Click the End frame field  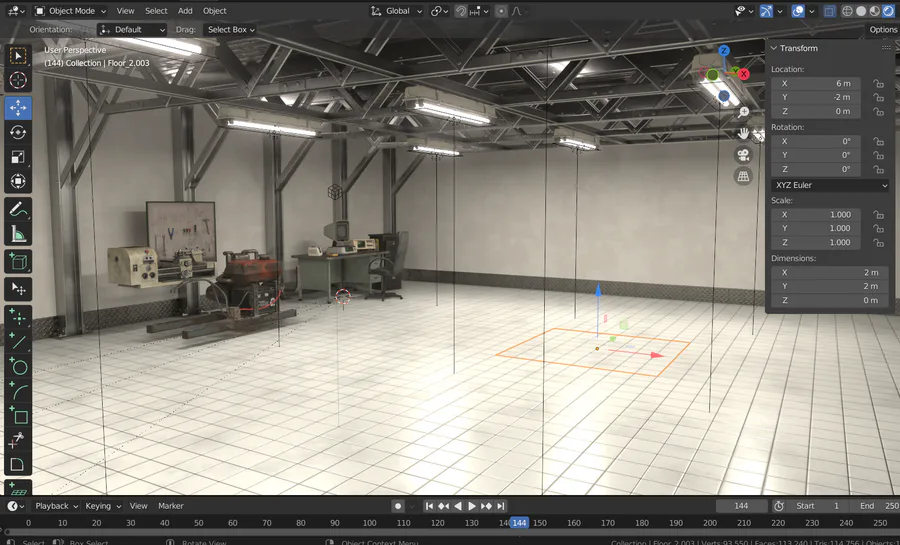click(878, 506)
